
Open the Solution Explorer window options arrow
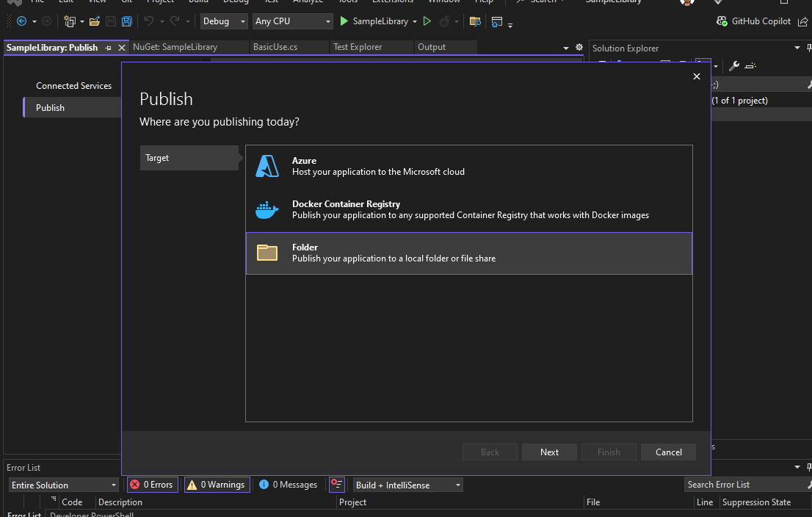[x=797, y=48]
